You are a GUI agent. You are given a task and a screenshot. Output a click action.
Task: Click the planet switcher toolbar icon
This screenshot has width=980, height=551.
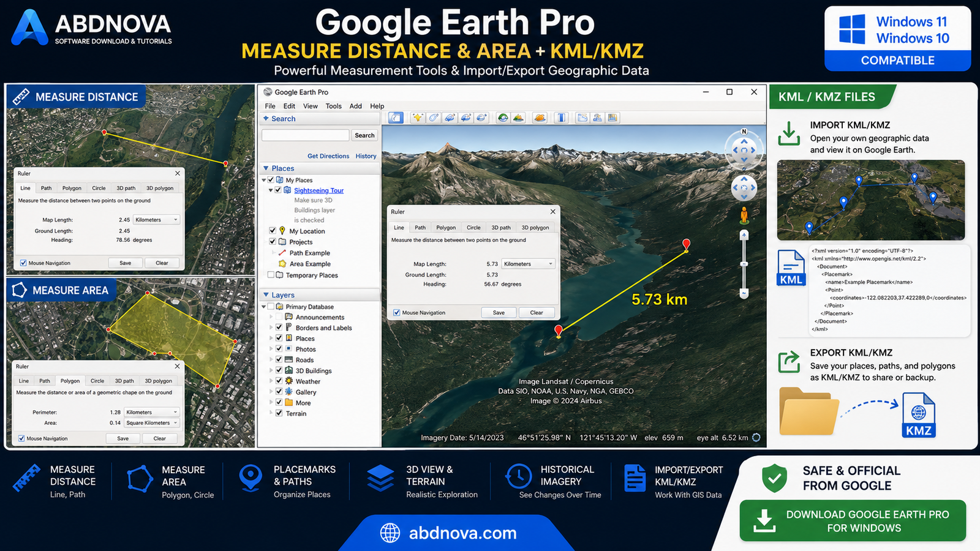pyautogui.click(x=540, y=118)
